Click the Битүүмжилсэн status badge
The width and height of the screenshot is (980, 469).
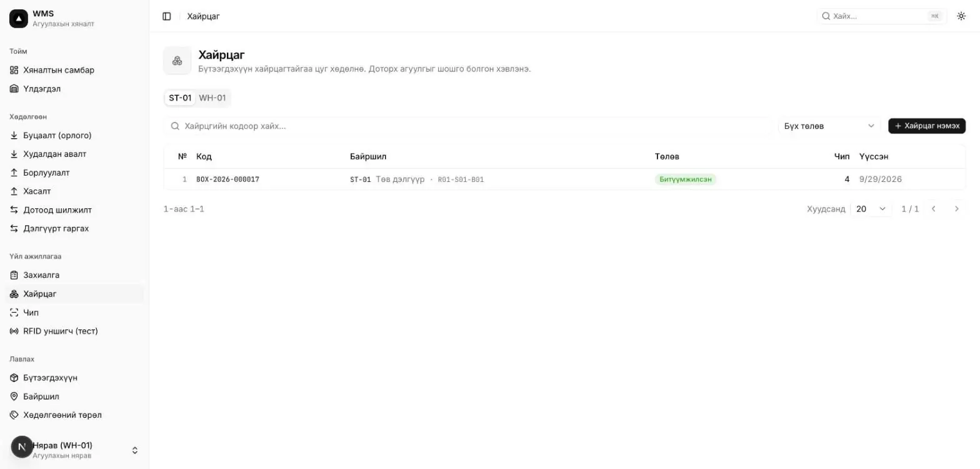pyautogui.click(x=686, y=179)
